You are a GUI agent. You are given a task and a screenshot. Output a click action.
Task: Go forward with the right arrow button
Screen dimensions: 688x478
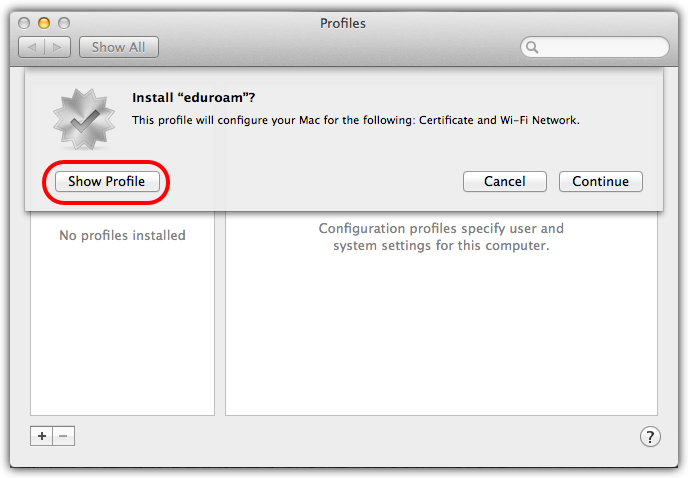click(57, 47)
